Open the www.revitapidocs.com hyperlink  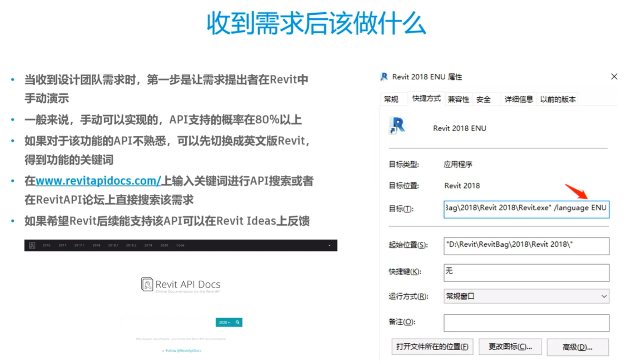98,181
